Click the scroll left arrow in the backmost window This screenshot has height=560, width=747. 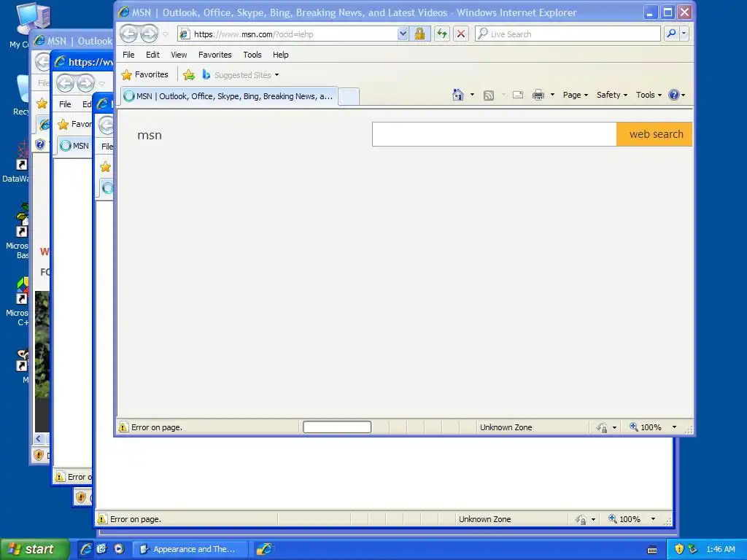click(39, 438)
